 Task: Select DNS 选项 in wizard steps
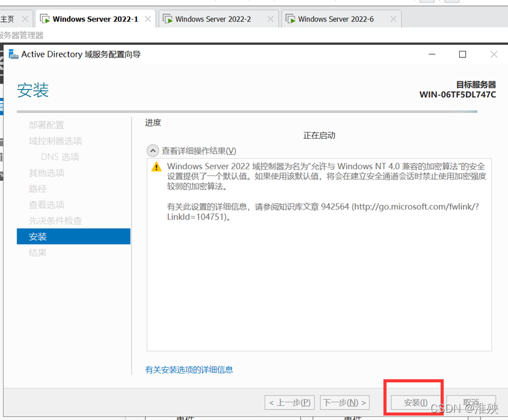(60, 157)
